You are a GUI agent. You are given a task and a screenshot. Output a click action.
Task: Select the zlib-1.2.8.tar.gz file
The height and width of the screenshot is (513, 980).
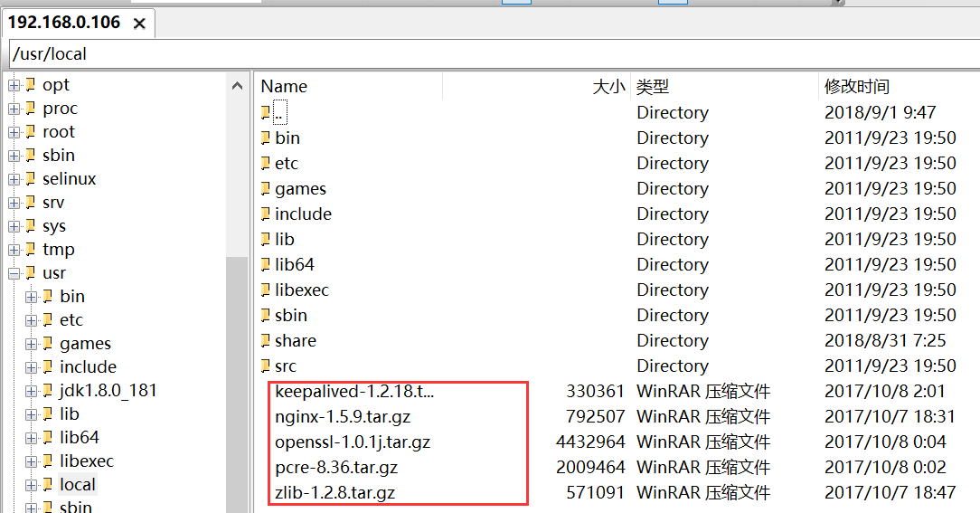click(335, 493)
